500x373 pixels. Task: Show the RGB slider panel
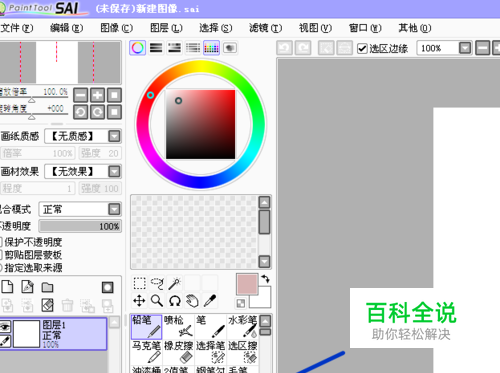[x=156, y=48]
